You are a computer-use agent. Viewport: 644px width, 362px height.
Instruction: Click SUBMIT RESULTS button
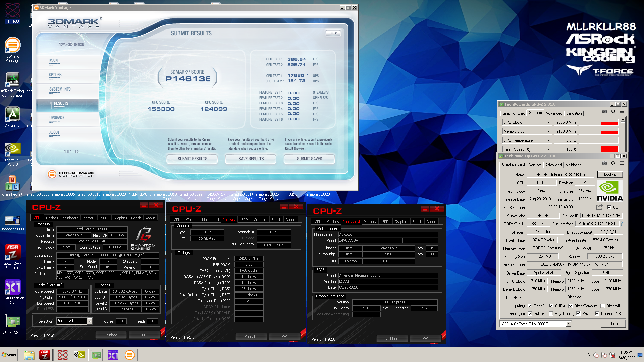pos(192,159)
